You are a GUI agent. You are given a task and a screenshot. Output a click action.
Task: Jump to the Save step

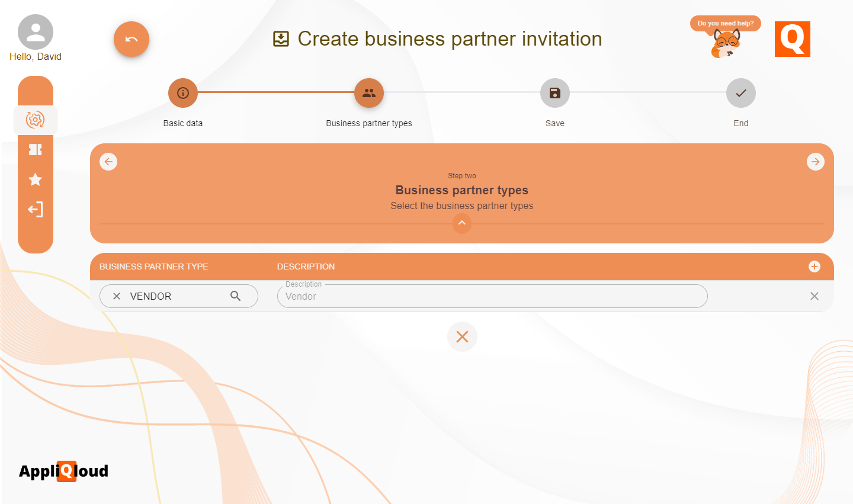[x=554, y=93]
